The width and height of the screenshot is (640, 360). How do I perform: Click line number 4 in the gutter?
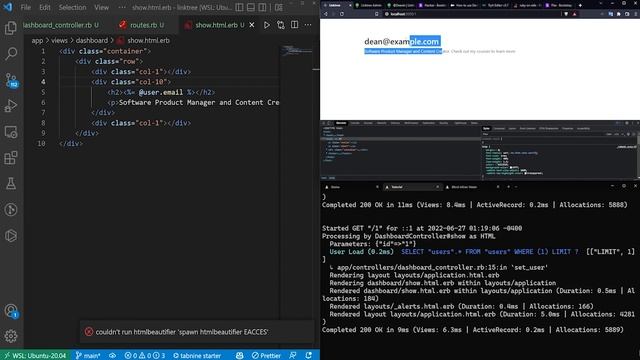coord(43,82)
